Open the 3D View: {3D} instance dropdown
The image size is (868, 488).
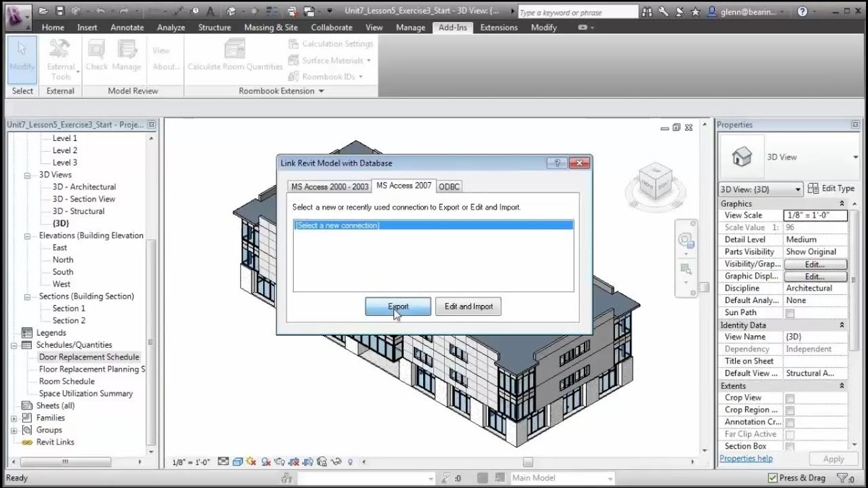[x=761, y=189]
